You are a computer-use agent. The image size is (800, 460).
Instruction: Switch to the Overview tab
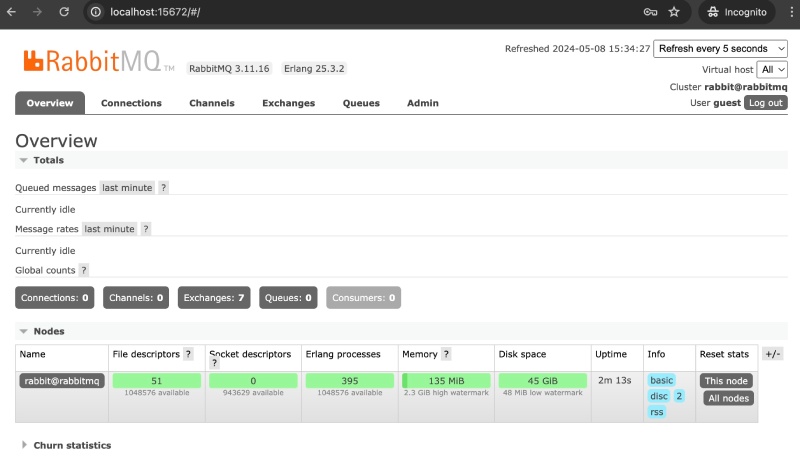(50, 103)
